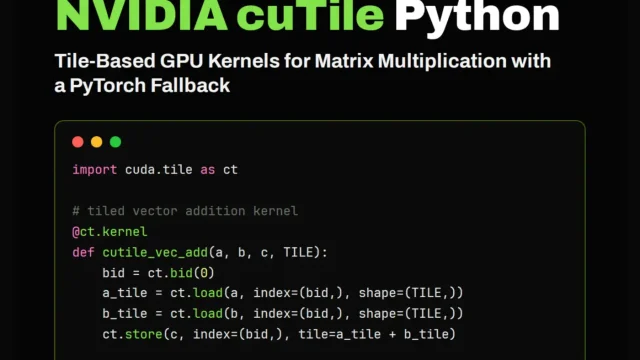Click the 'ct.store(c, index=(bid,)' code line
Screen dimensions: 640x360
pos(279,334)
